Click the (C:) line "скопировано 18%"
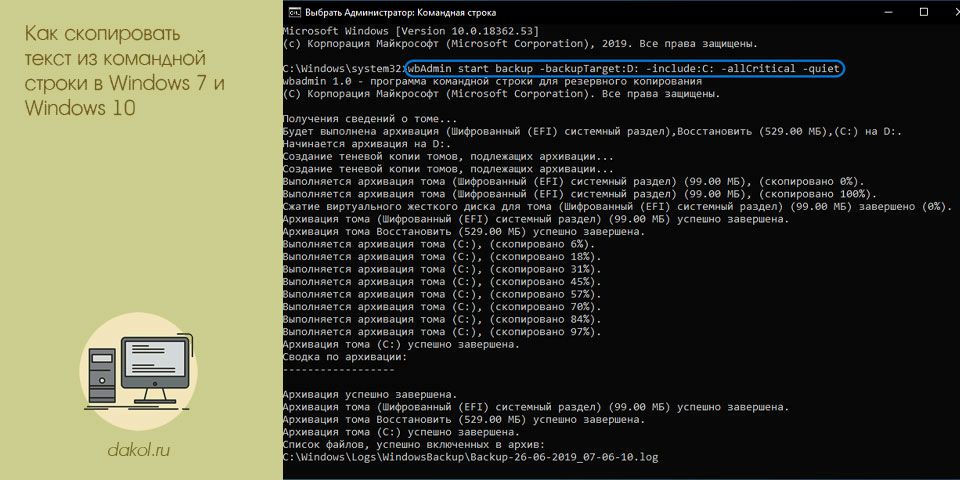Screen dimensions: 960x480 pos(442,257)
